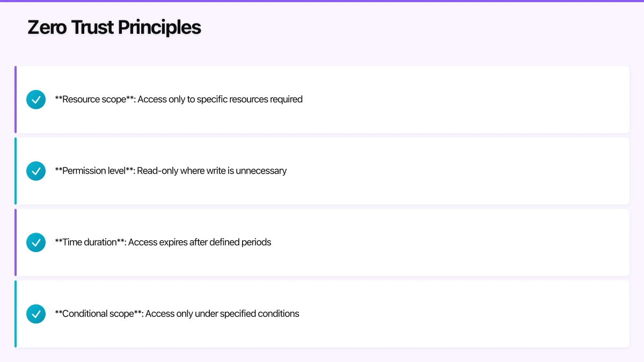644x362 pixels.
Task: Click the checkmark icon beside Permission level
Action: coord(36,171)
